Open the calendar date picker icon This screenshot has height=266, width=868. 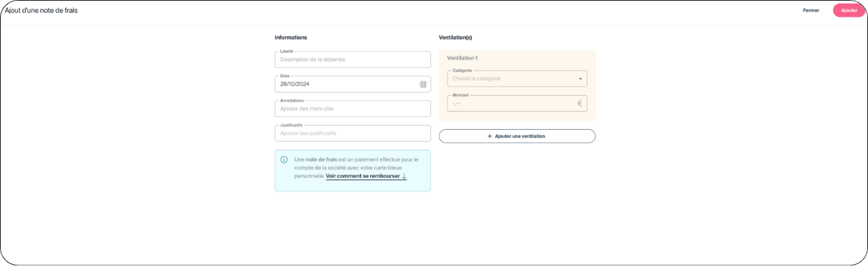[x=423, y=84]
